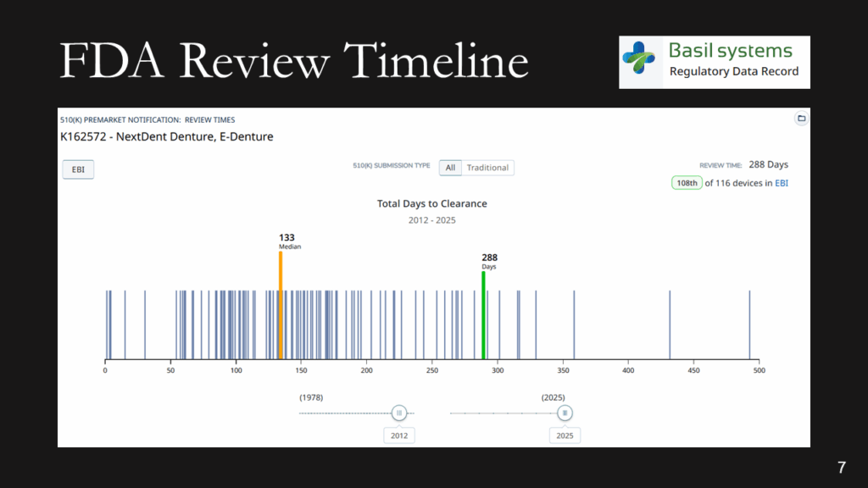The image size is (868, 488).
Task: Select the 108th ranking badge
Action: pos(687,182)
